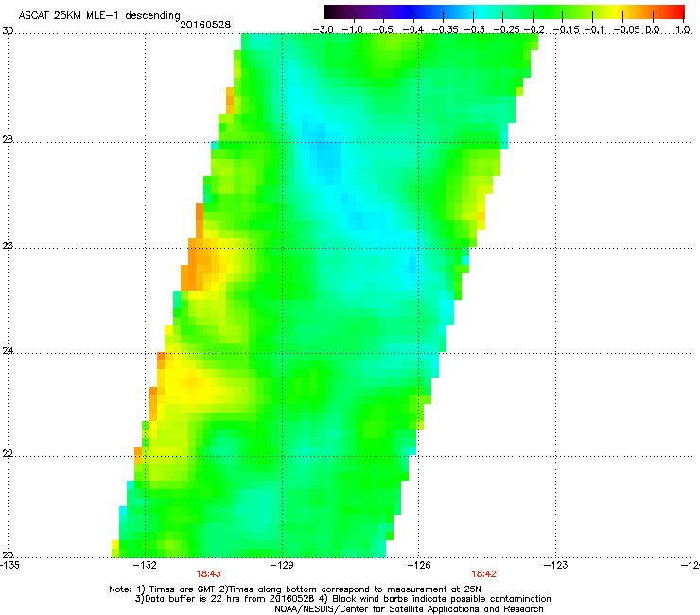Click the longitude label -132
Screen dimensions: 700x615
tap(145, 565)
